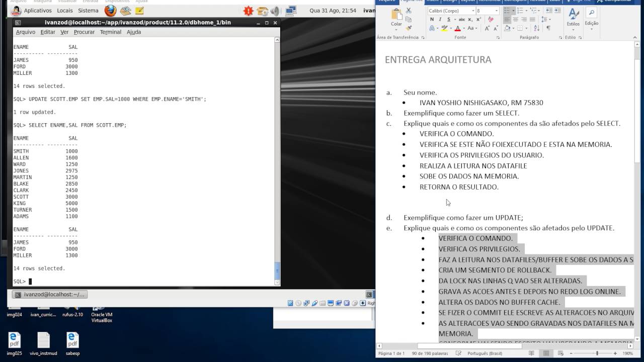Click the bullets list icon
The height and width of the screenshot is (362, 644).
point(507,11)
